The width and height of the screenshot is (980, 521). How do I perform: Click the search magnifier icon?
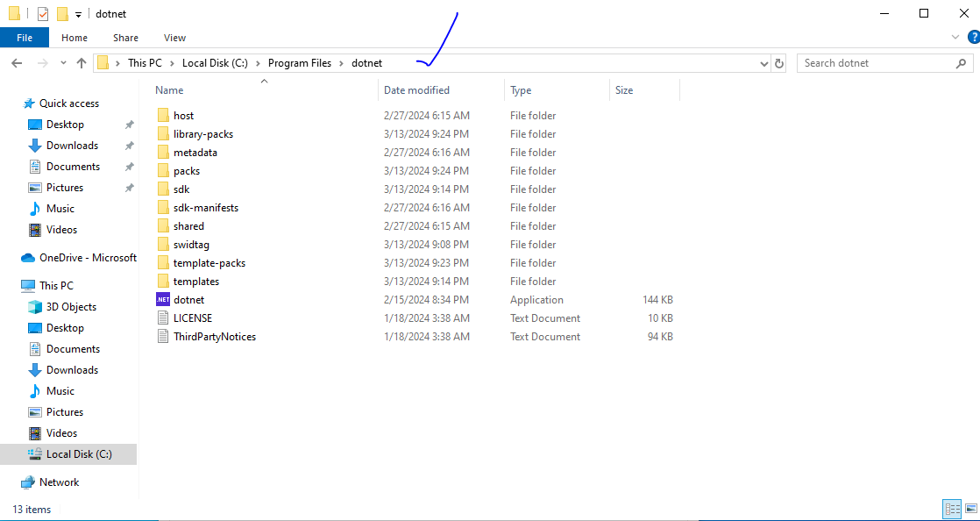click(962, 63)
